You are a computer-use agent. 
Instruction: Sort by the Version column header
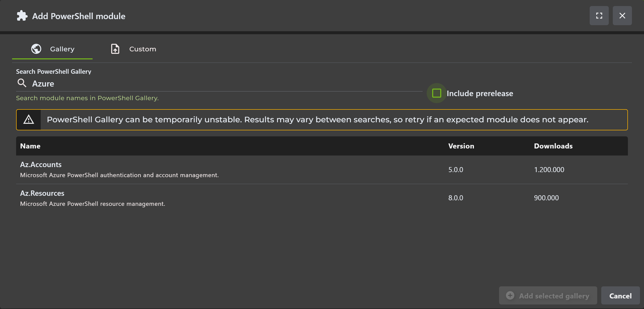tap(461, 146)
